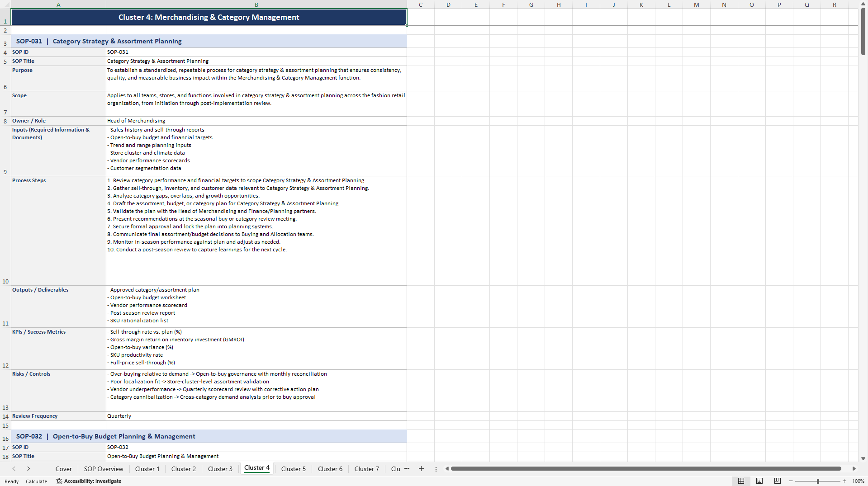Click the 'Scope' label cell
The width and height of the screenshot is (868, 486).
pyautogui.click(x=58, y=104)
